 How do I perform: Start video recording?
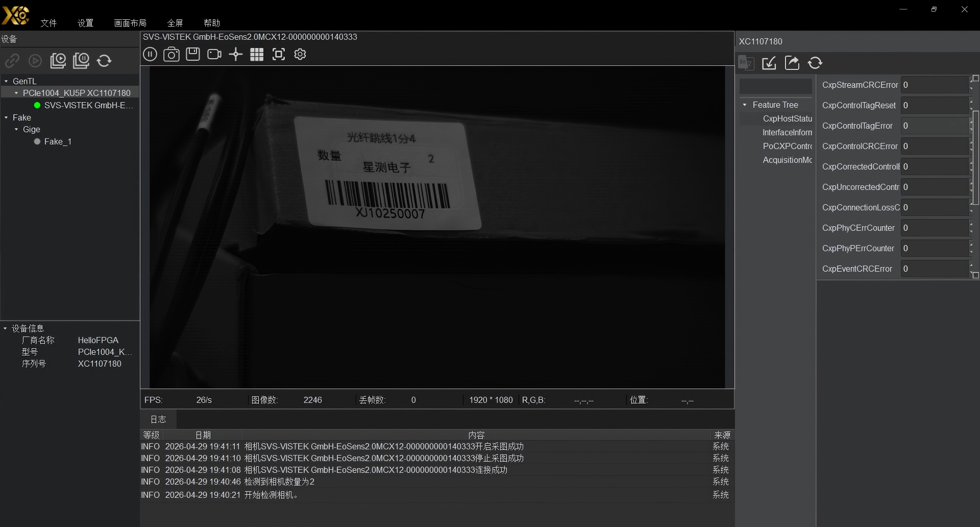tap(214, 54)
